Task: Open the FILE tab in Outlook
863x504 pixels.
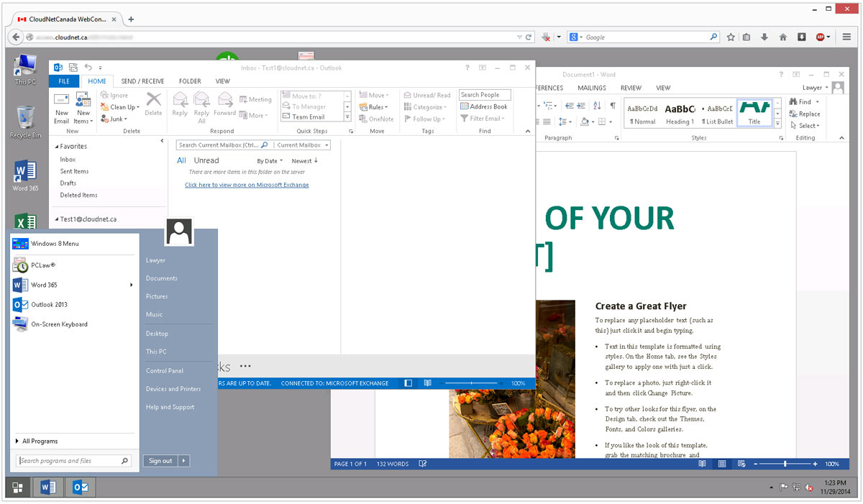Action: click(64, 81)
